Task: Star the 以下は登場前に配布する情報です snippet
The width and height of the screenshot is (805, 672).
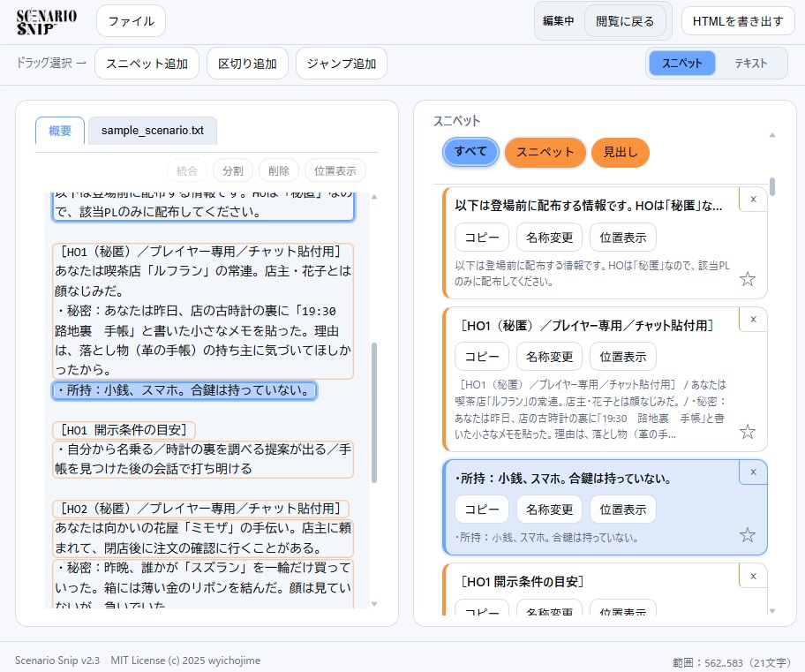Action: (748, 280)
